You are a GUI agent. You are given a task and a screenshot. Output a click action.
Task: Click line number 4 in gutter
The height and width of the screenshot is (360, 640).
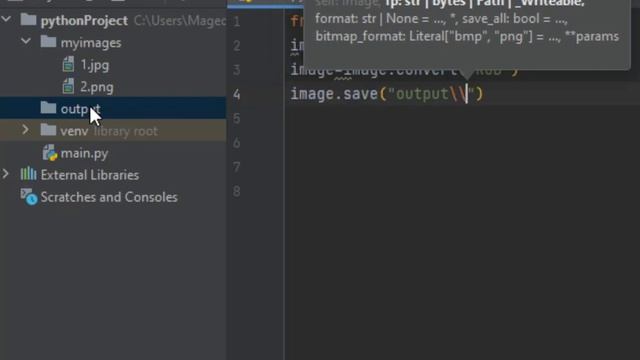click(x=237, y=94)
